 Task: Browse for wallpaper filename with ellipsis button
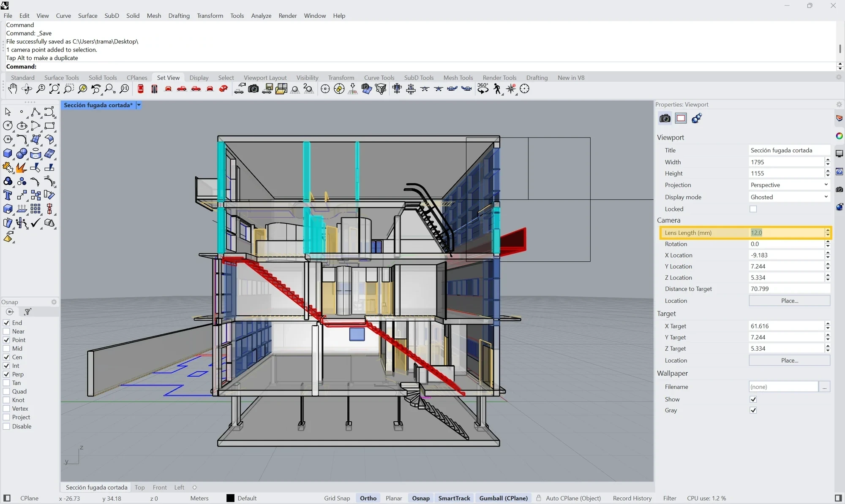tap(824, 387)
